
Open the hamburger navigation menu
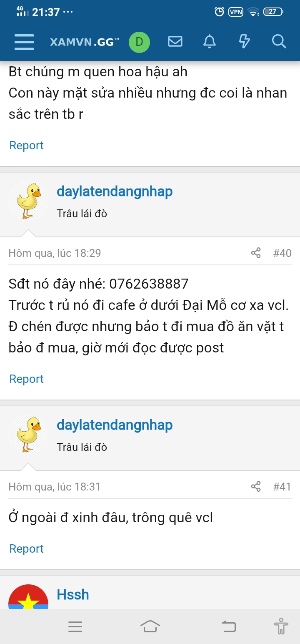tap(24, 42)
